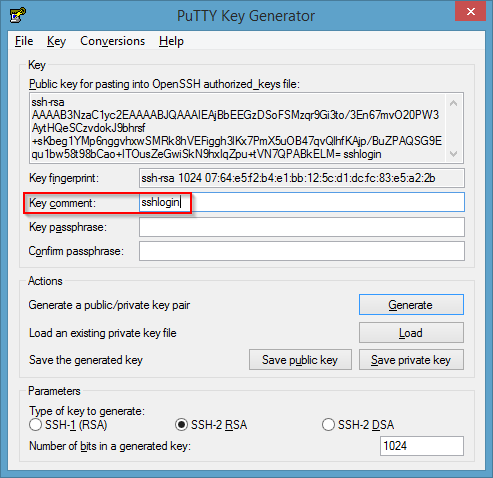Click into the Confirm passphrase field
Viewport: 493px width, 478px height.
point(302,251)
